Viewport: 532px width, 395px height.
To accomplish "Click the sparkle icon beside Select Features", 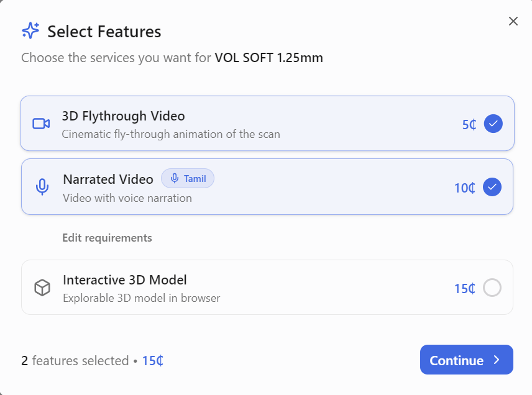I will click(30, 31).
